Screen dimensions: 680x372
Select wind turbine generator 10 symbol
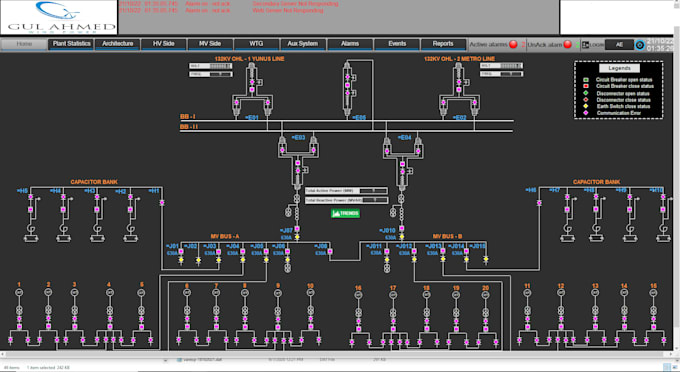click(311, 293)
